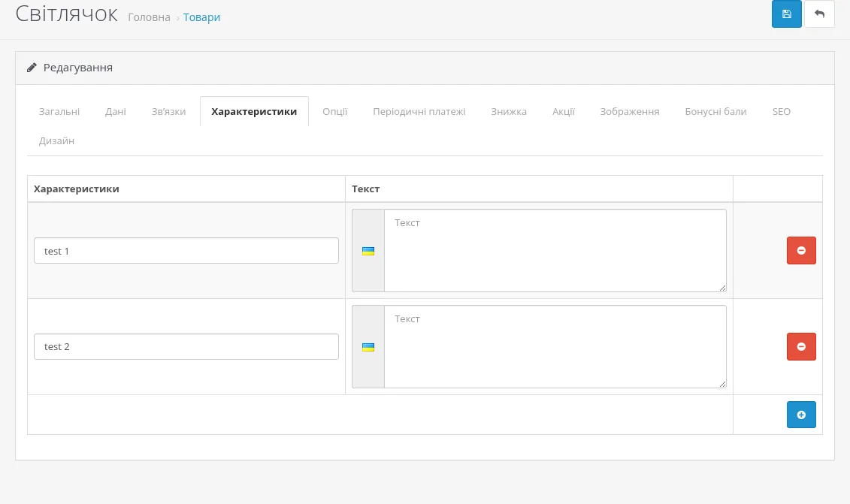
Task: Go to the Опції tab
Action: pyautogui.click(x=334, y=112)
